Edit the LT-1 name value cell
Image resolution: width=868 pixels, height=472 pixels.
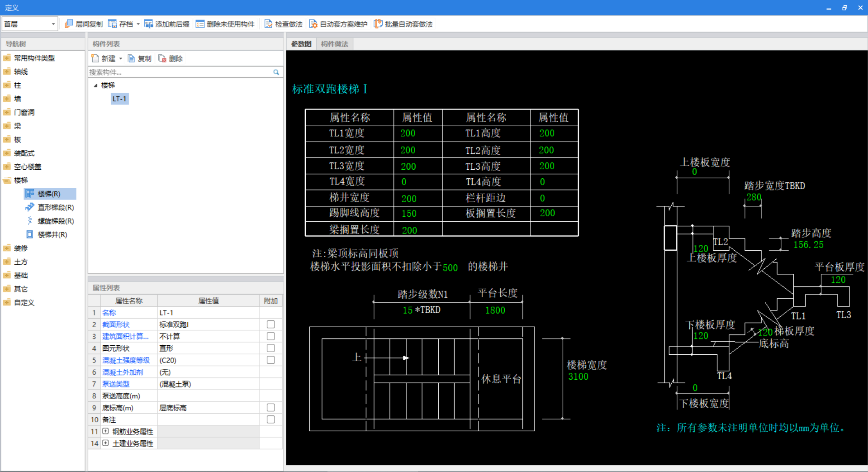[x=208, y=313]
